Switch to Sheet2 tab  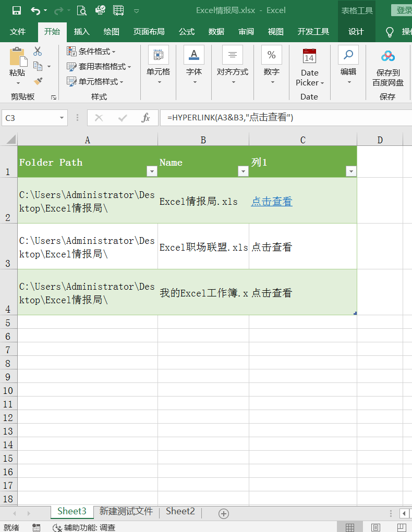tap(180, 511)
